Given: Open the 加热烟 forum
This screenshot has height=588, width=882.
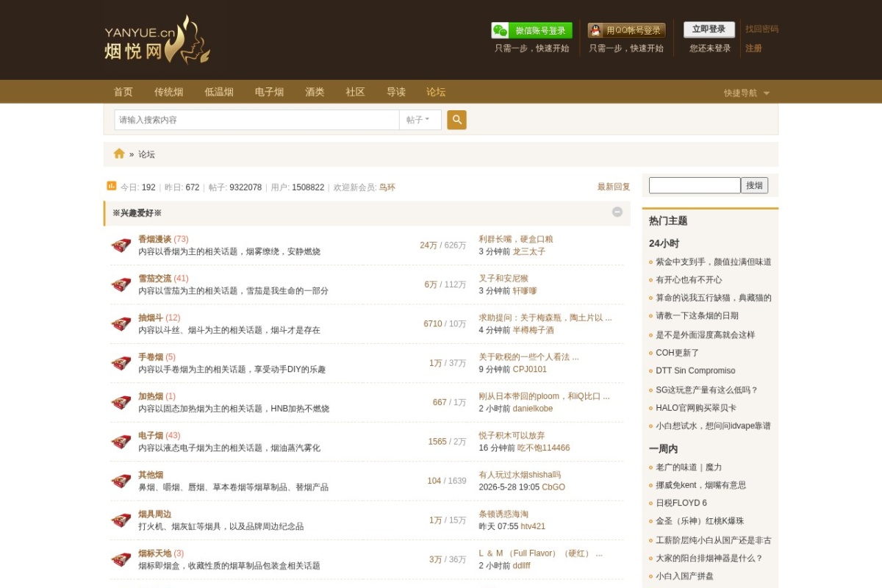Looking at the screenshot, I should pos(151,396).
